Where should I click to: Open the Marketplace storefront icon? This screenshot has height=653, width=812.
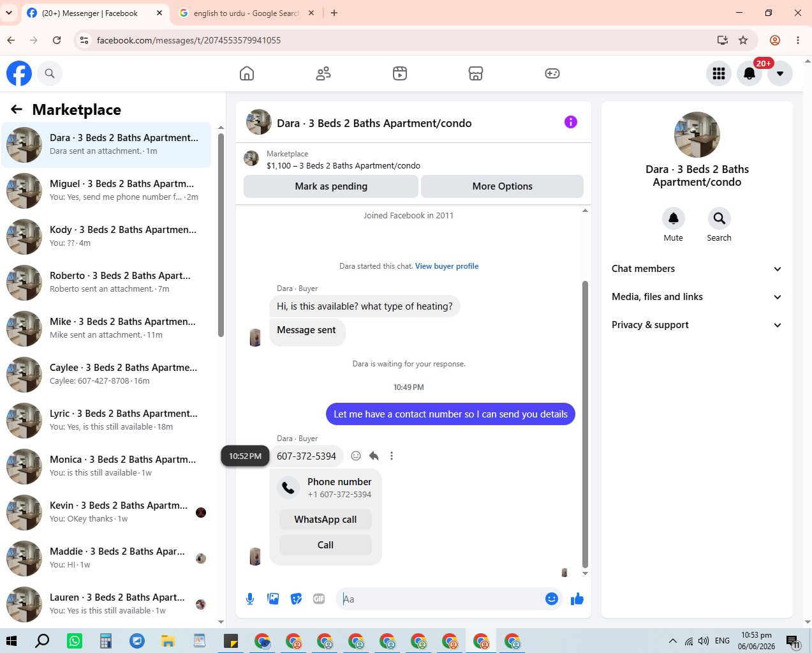[476, 73]
